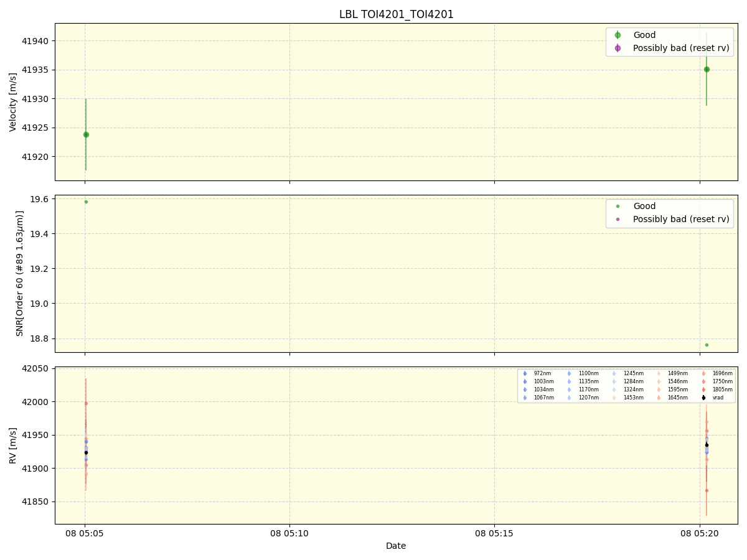
Task: Click the 972nm marker in the RV legend
Action: click(x=525, y=373)
